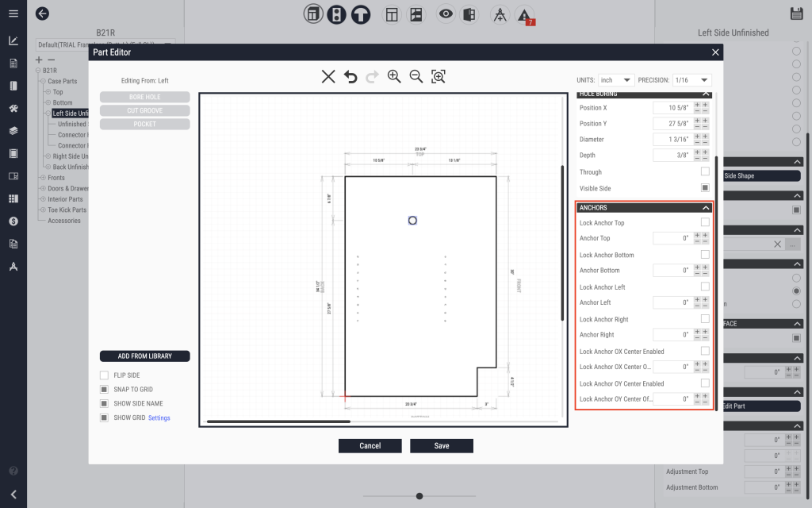
Task: Click the X clear tool icon
Action: pos(328,77)
